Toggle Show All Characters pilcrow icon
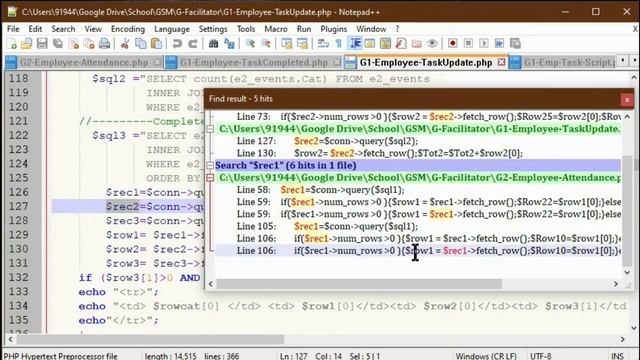640x360 pixels. pyautogui.click(x=339, y=44)
